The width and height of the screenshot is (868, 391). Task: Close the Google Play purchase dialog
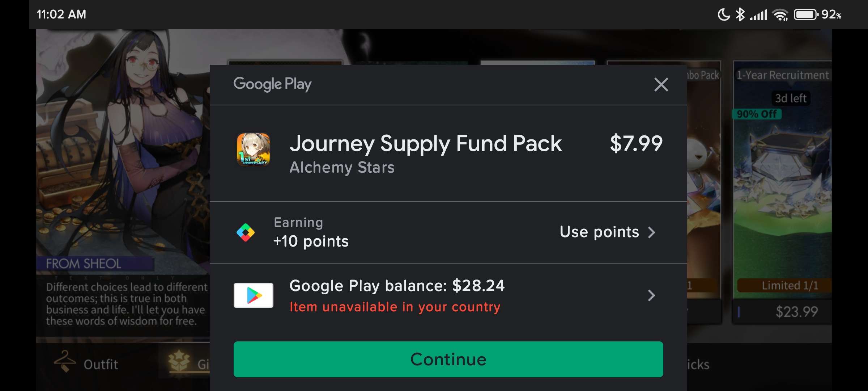[x=661, y=85]
